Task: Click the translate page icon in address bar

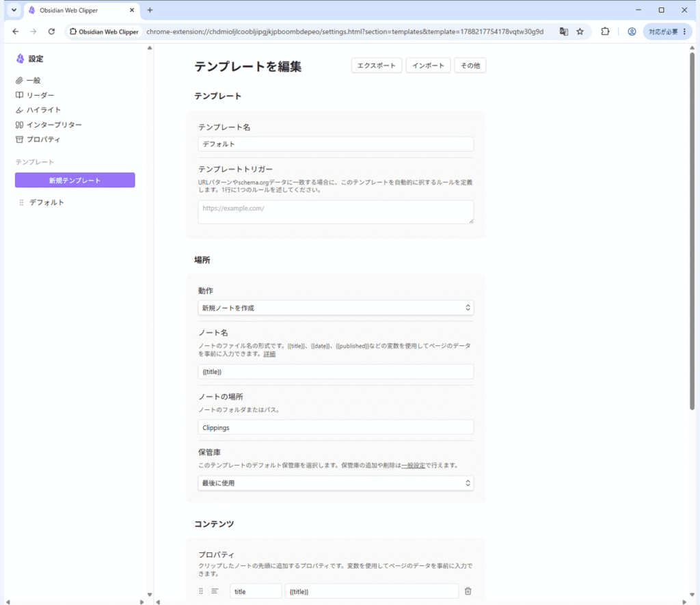Action: [564, 31]
